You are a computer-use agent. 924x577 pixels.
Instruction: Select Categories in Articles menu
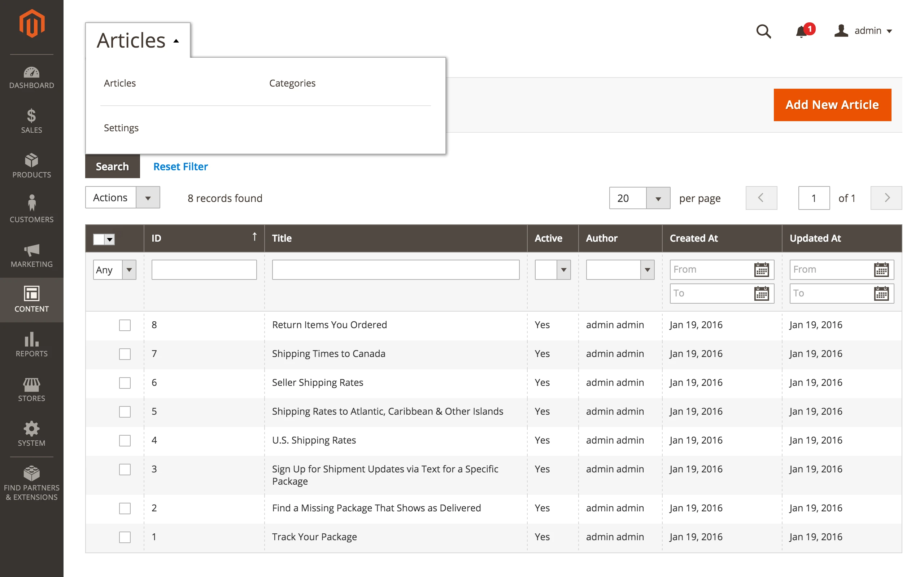click(x=292, y=83)
